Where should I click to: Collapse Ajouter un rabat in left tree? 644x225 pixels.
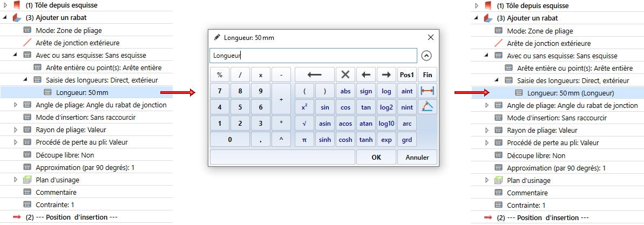click(x=6, y=18)
